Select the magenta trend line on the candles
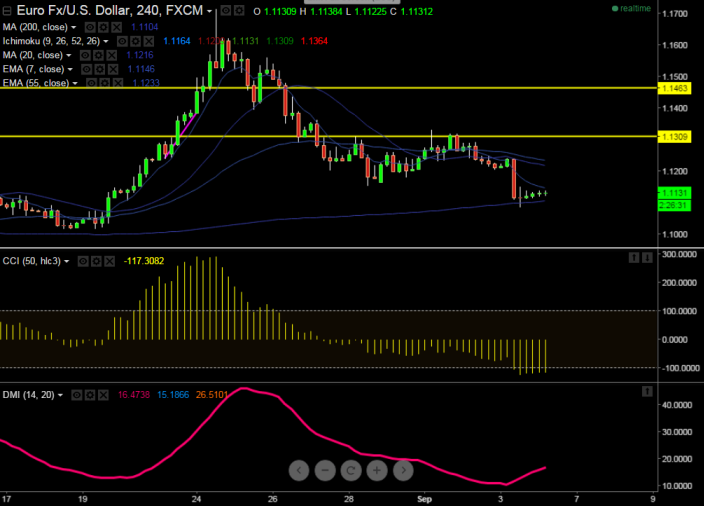This screenshot has height=506, width=704. (x=181, y=134)
